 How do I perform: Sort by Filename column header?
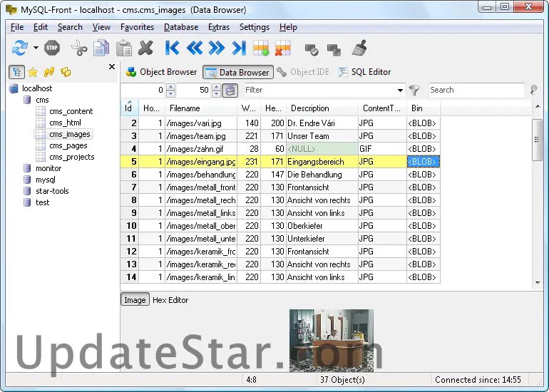pos(201,108)
